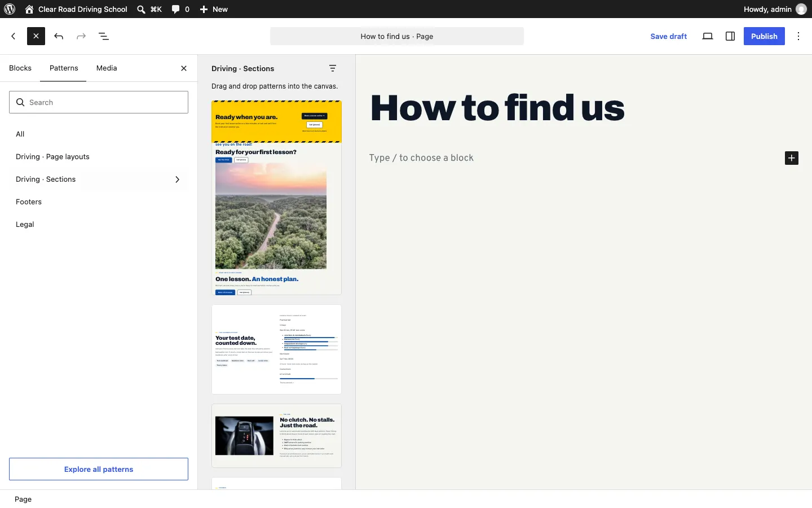
Task: Click the 'Type / to choose a block' placeholder
Action: 422,158
